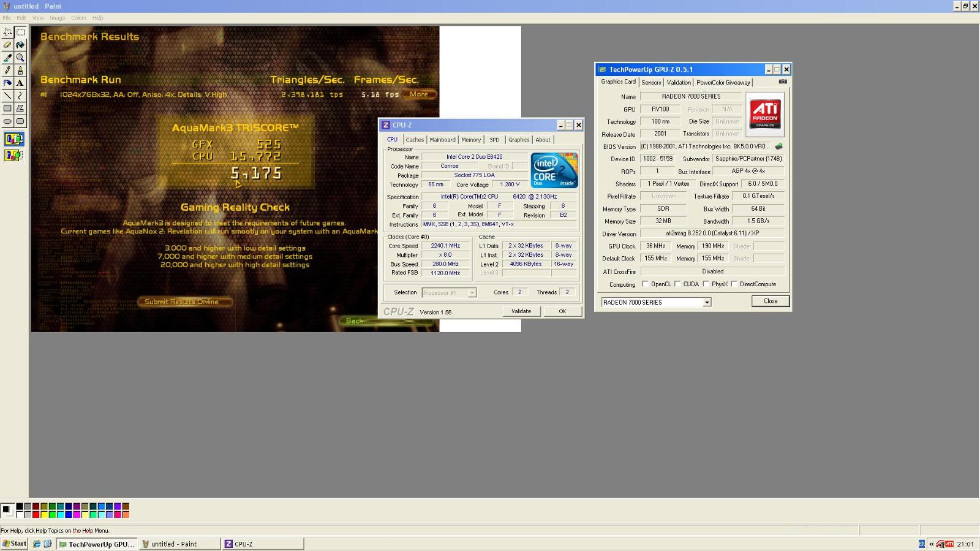Switch to CPU-Z taskbar button
This screenshot has height=551, width=980.
click(x=263, y=544)
